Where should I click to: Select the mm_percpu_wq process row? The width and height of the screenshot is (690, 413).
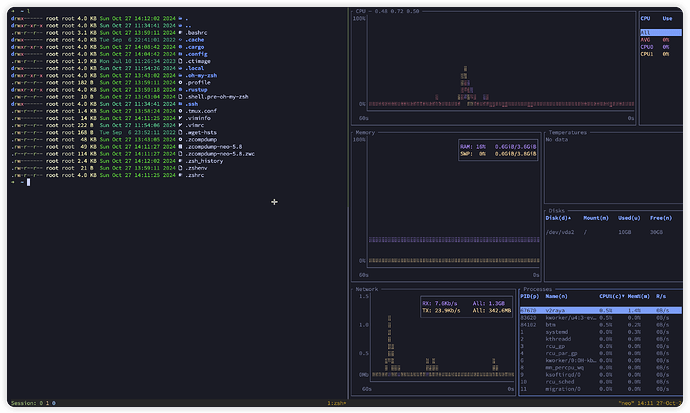(x=601, y=368)
